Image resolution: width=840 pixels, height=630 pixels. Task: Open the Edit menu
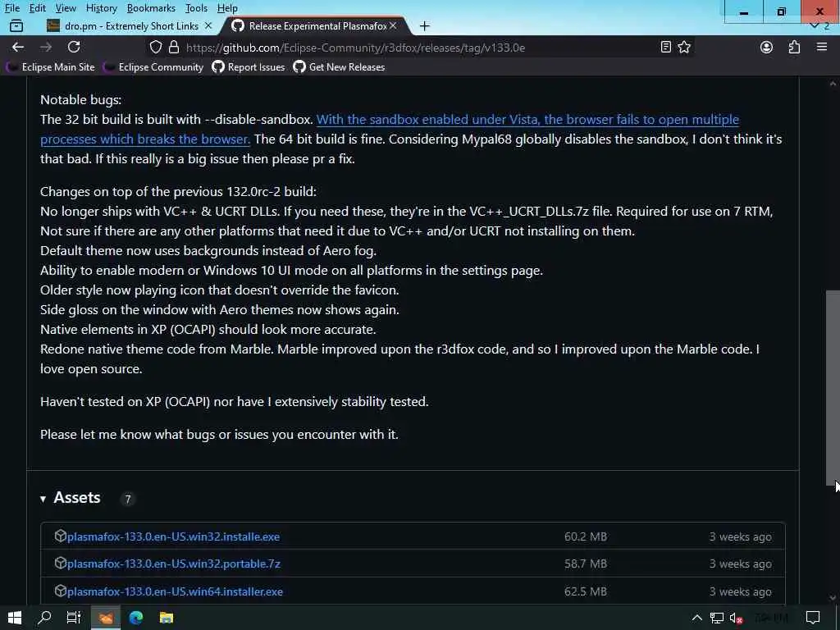pos(38,8)
